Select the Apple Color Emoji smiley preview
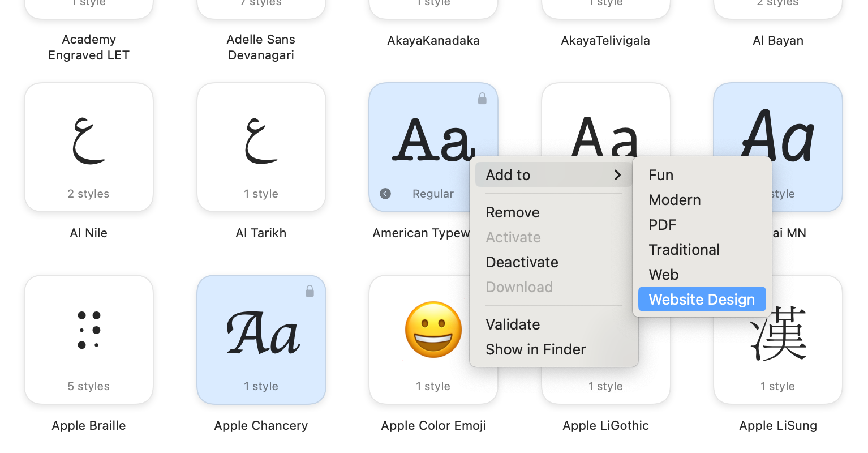Viewport: 868px width, 453px height. pos(433,330)
